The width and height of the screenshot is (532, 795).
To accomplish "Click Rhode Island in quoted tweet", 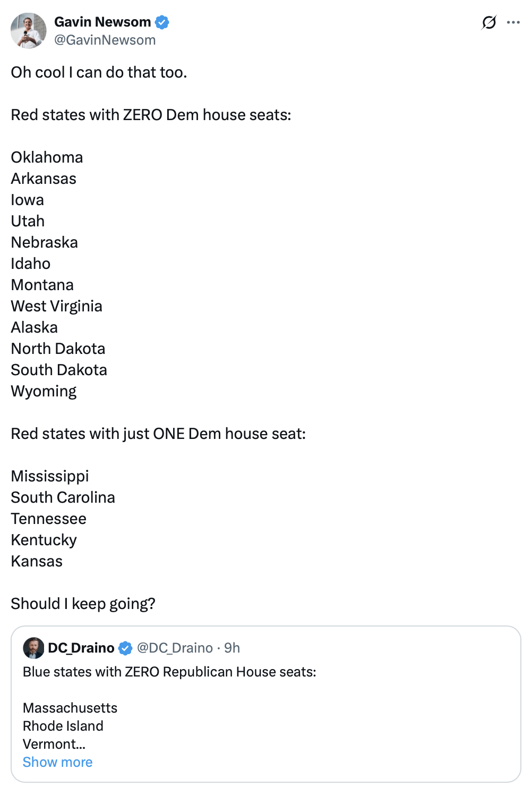I will coord(63,726).
